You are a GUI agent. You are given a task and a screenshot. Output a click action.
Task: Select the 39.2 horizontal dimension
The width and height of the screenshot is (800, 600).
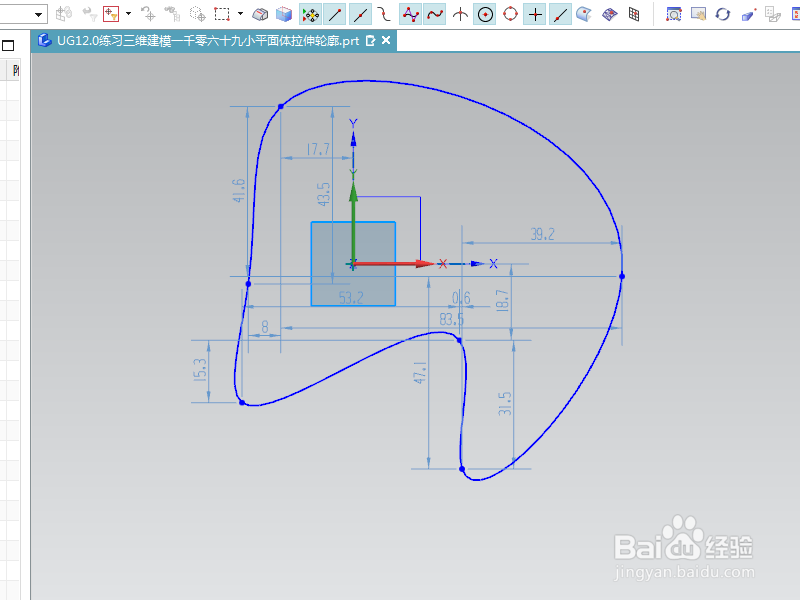click(542, 234)
